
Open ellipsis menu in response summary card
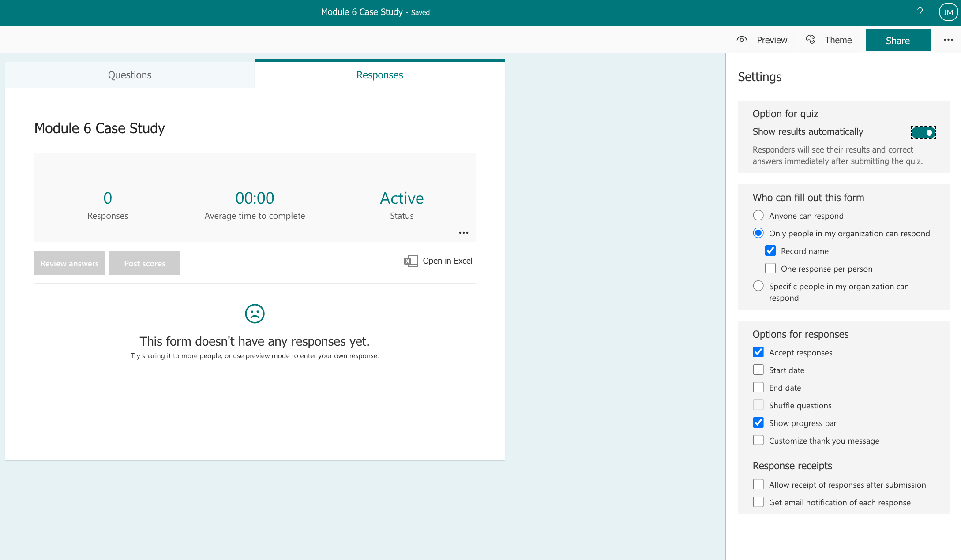pyautogui.click(x=463, y=233)
